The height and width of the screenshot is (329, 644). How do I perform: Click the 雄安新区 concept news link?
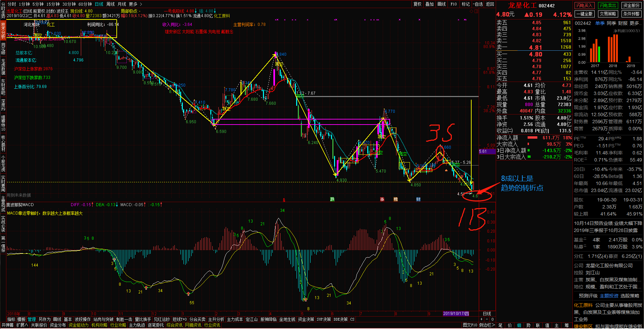tap(583, 326)
